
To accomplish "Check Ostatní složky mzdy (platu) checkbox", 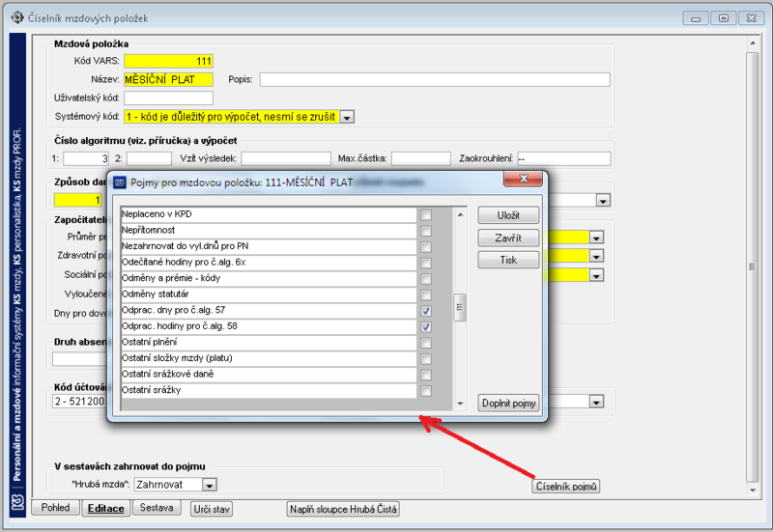I will click(426, 358).
